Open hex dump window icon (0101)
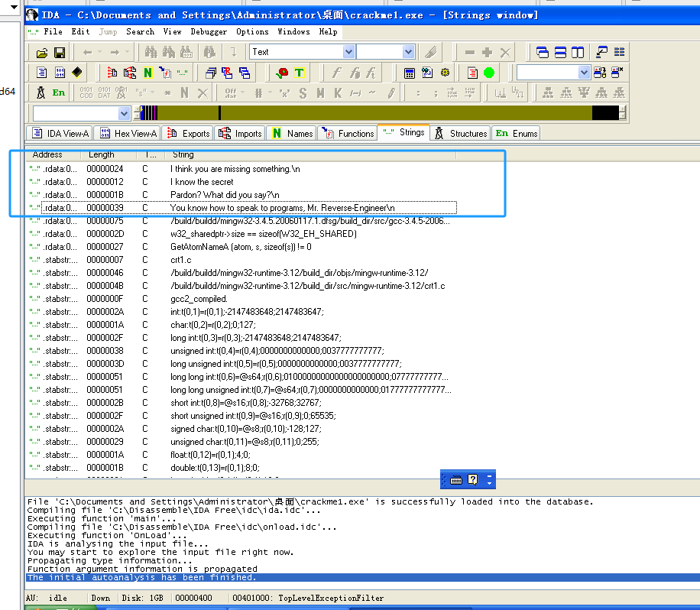This screenshot has height=610, width=700. coord(60,73)
